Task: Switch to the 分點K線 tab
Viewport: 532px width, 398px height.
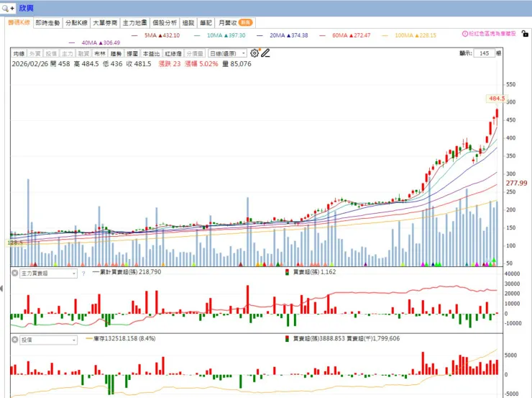Action: coord(76,23)
